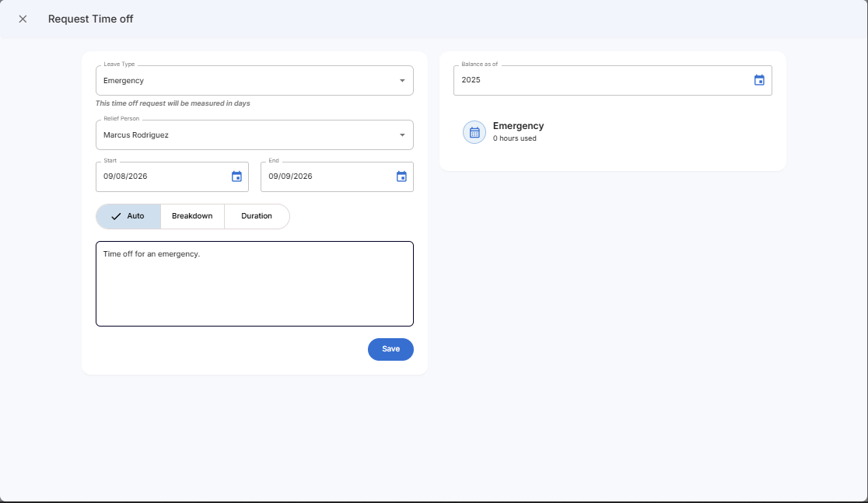Click the End date input 09/09/2026
Screen dimensions: 868x503
pyautogui.click(x=325, y=176)
